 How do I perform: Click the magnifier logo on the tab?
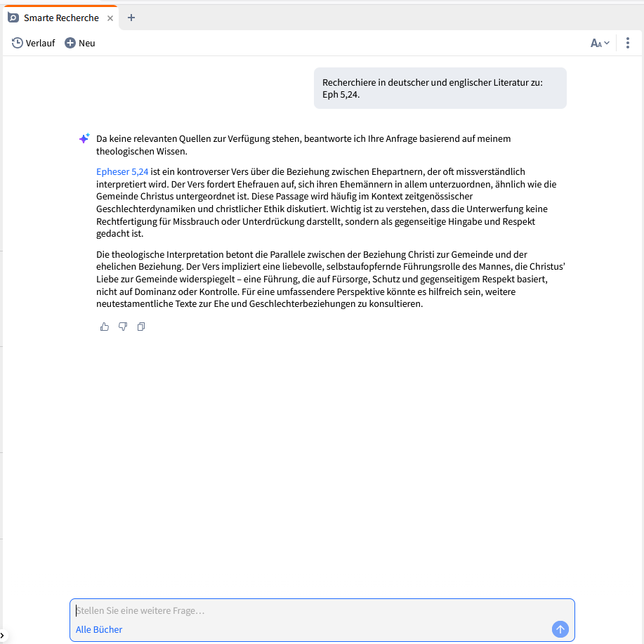coord(13,16)
